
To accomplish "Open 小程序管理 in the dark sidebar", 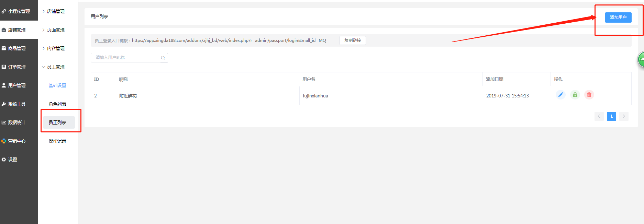I will [x=19, y=11].
